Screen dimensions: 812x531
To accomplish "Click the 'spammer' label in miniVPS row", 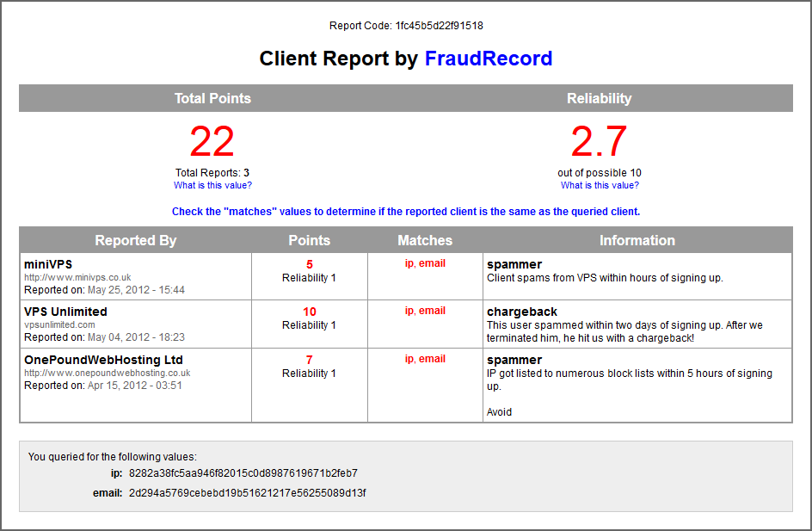I will tap(514, 265).
